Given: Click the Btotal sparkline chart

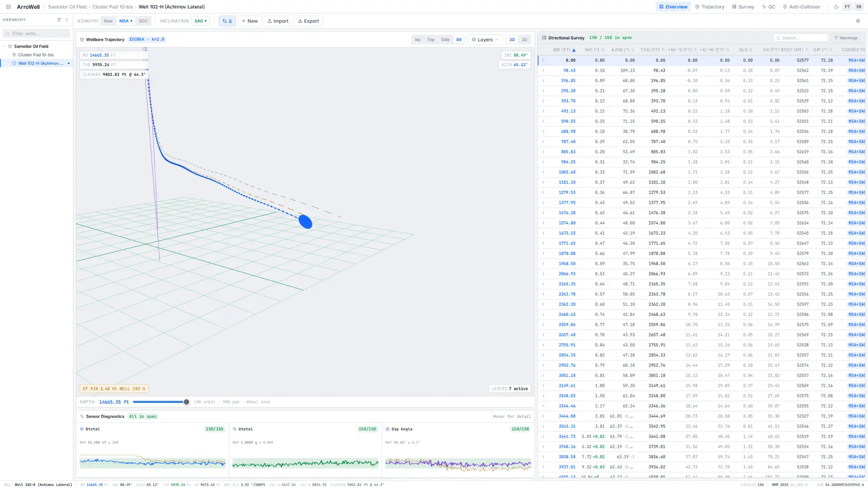Looking at the screenshot, I should click(153, 462).
